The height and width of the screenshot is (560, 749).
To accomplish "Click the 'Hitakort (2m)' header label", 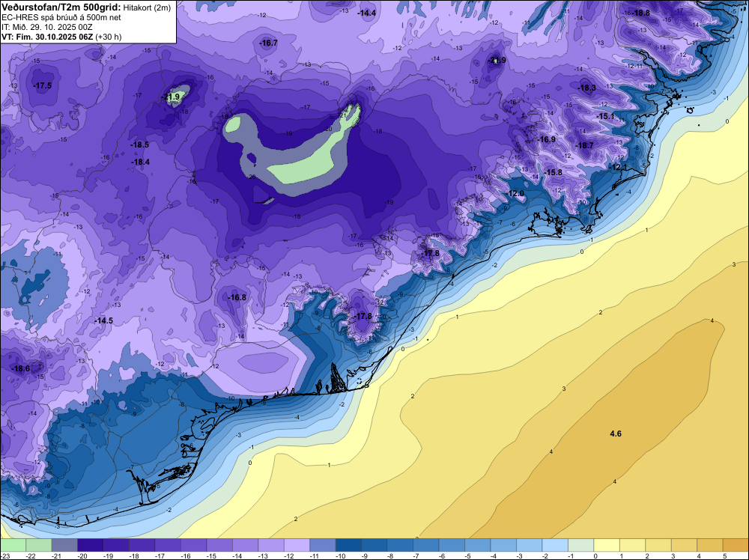I will pyautogui.click(x=147, y=7).
